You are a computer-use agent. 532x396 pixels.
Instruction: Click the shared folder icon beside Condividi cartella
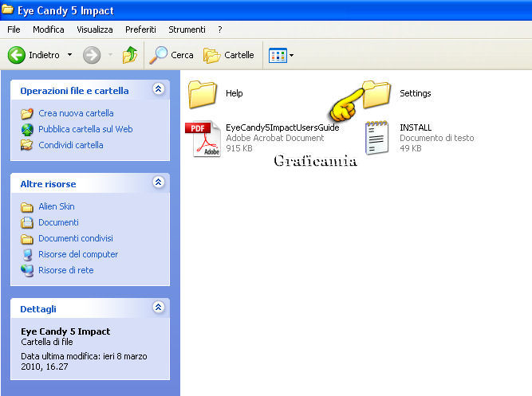tap(27, 146)
